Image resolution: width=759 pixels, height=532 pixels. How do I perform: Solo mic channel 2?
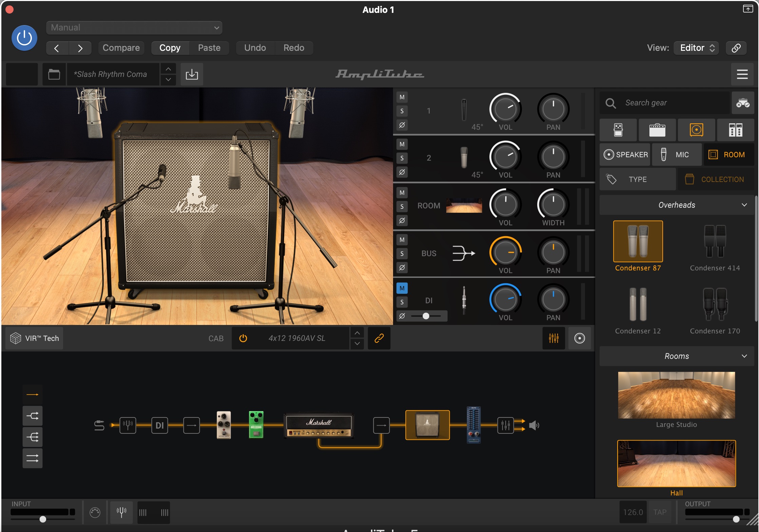click(x=402, y=158)
